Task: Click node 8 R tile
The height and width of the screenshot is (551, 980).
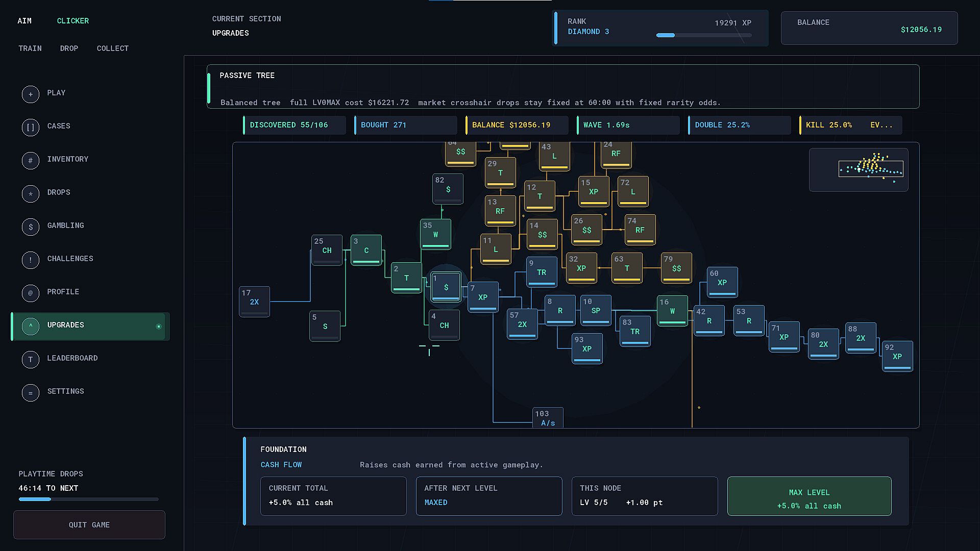Action: pos(560,310)
